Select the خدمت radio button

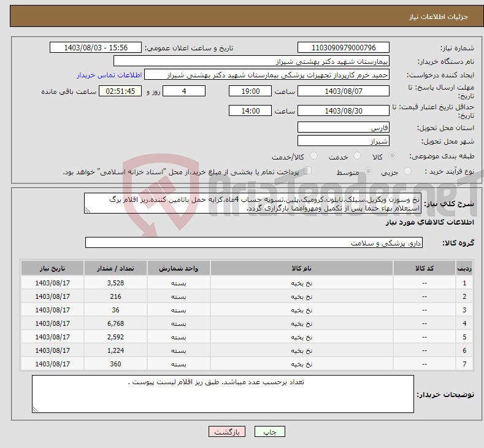[x=357, y=156]
